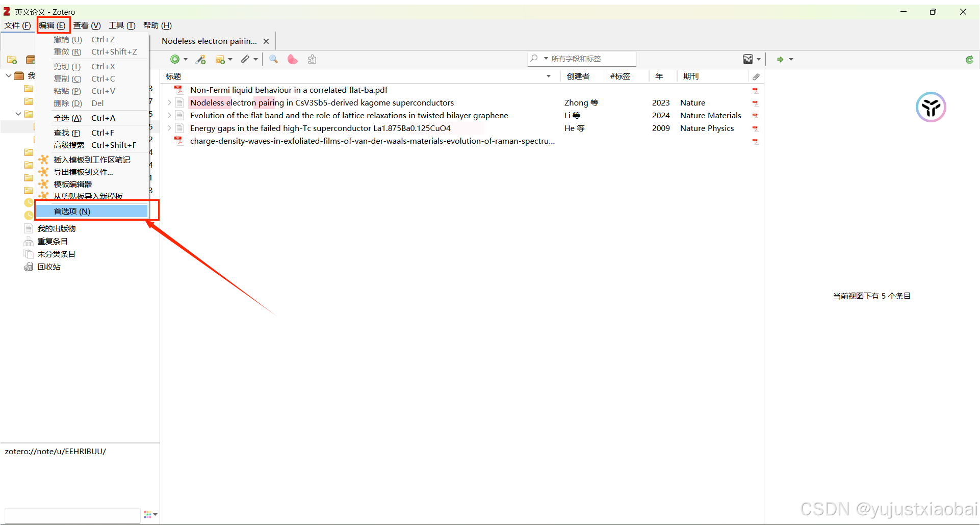The height and width of the screenshot is (525, 980).
Task: Click the green sync refresh icon
Action: [x=969, y=60]
